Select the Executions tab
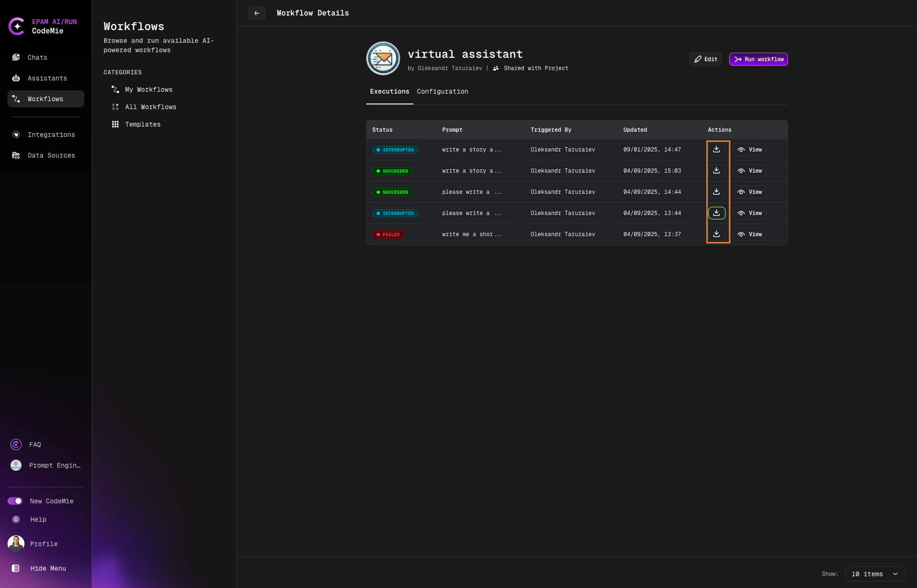 389,91
